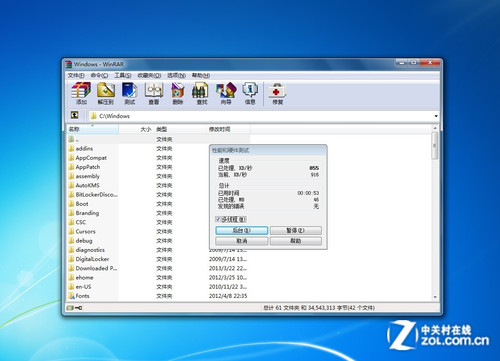Image resolution: width=500 pixels, height=361 pixels.
Task: Open the 向导 (Wizard) toolbar icon
Action: (x=226, y=93)
